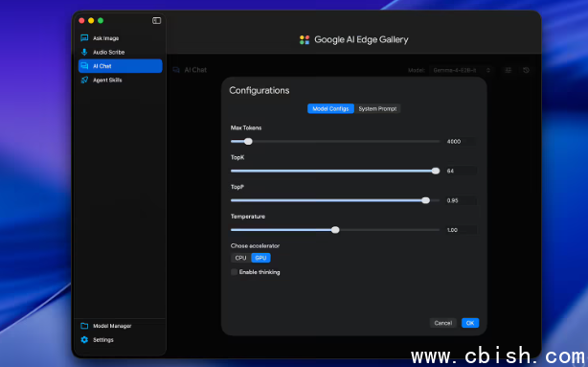Click the Chose accelerator label
588x367 pixels.
(x=255, y=246)
